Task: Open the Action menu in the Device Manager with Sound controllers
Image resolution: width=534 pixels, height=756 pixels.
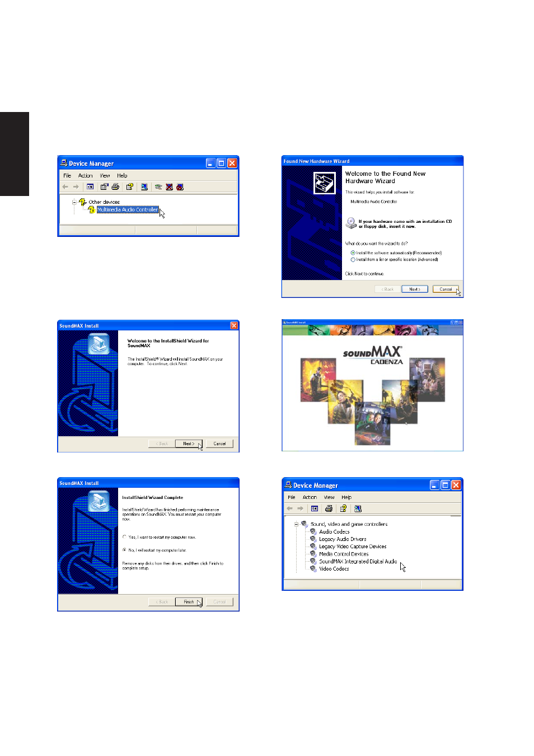Action: click(310, 497)
